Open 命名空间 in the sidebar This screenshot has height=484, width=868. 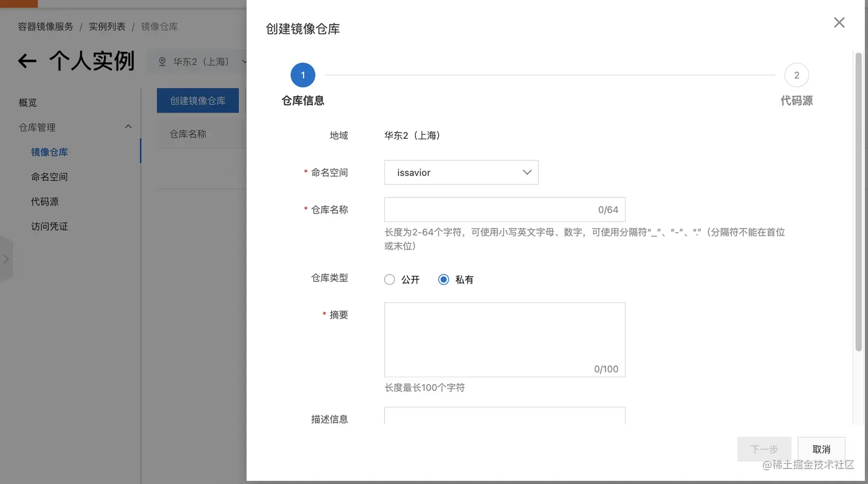tap(49, 177)
